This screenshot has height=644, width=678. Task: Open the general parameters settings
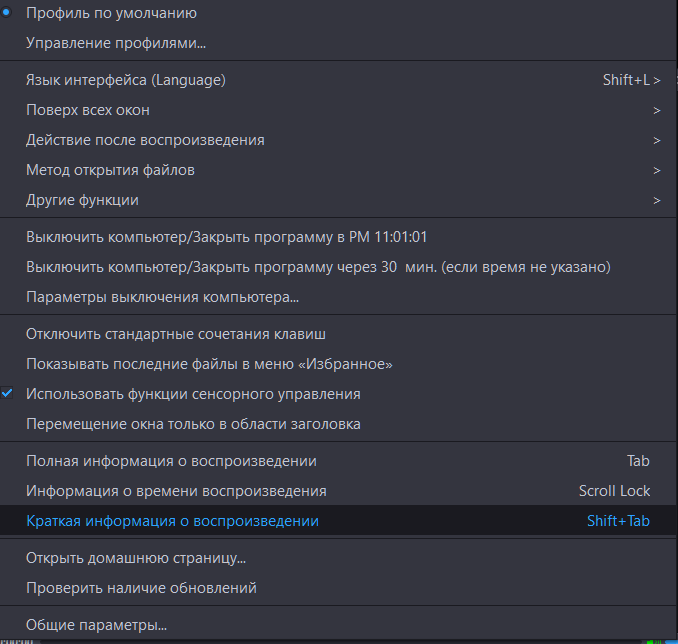click(96, 625)
